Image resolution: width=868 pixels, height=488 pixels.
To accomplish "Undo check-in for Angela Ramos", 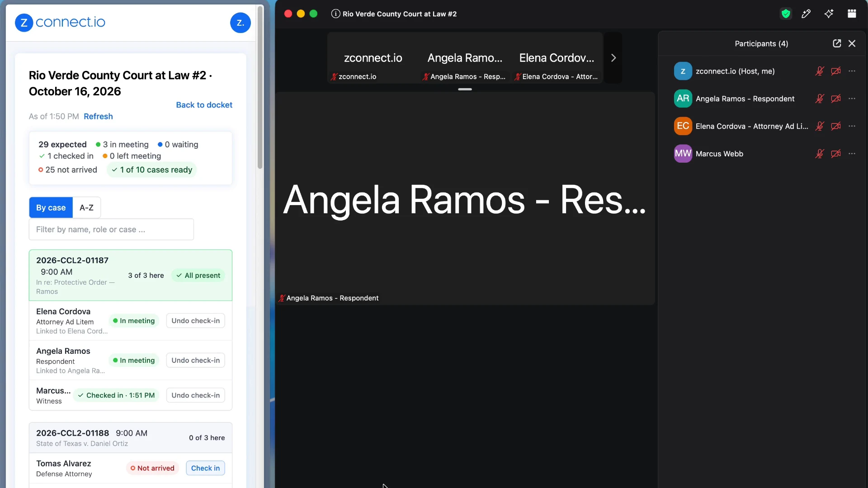I will (x=195, y=360).
